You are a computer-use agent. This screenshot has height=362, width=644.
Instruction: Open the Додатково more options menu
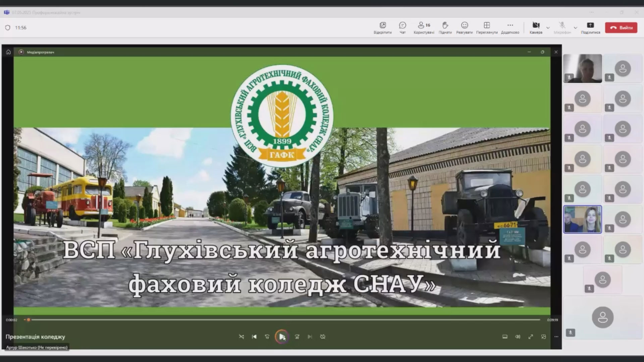510,27
